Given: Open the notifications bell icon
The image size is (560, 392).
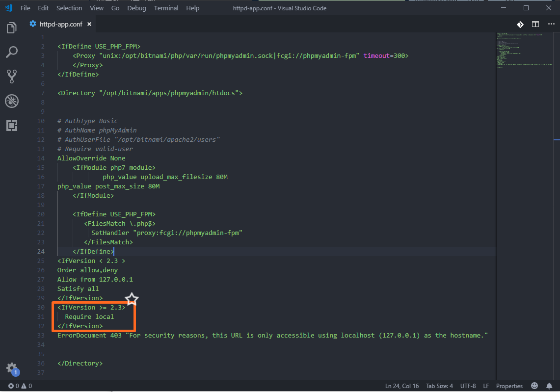Looking at the screenshot, I should [x=549, y=386].
